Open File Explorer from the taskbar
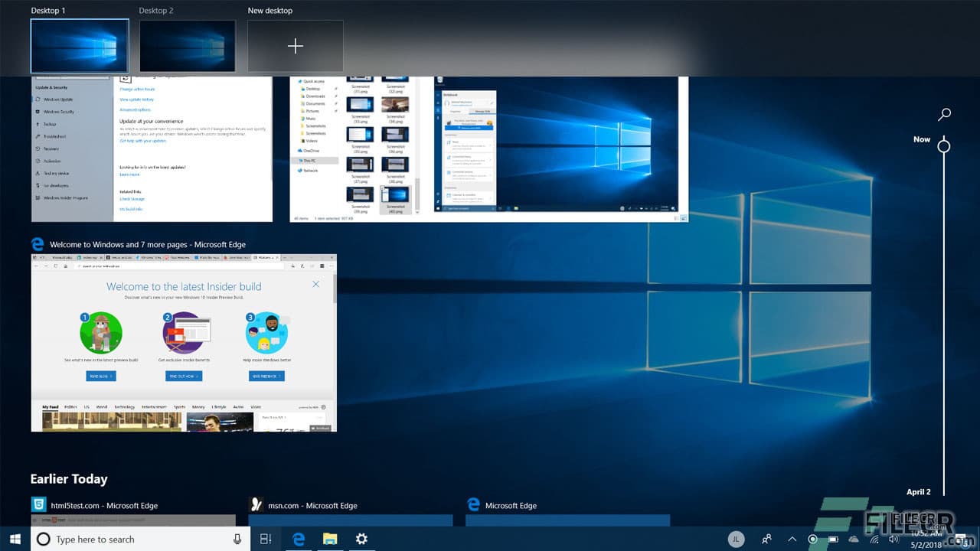This screenshot has width=980, height=551. (331, 540)
